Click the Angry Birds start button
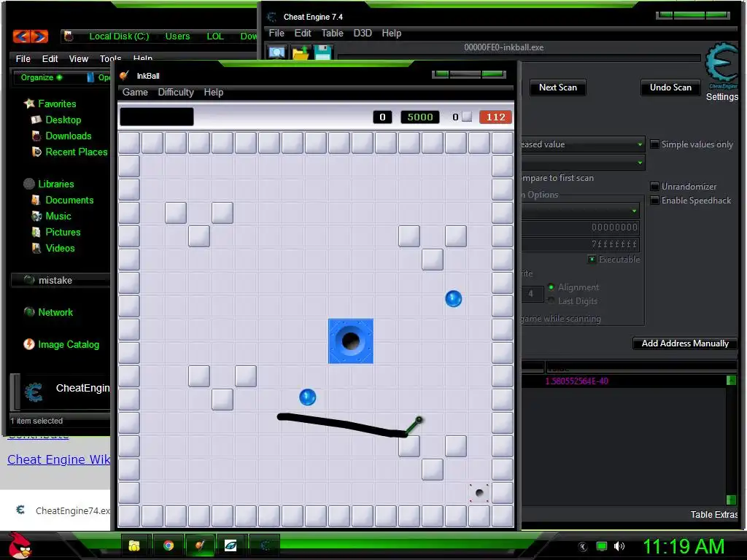 20,545
